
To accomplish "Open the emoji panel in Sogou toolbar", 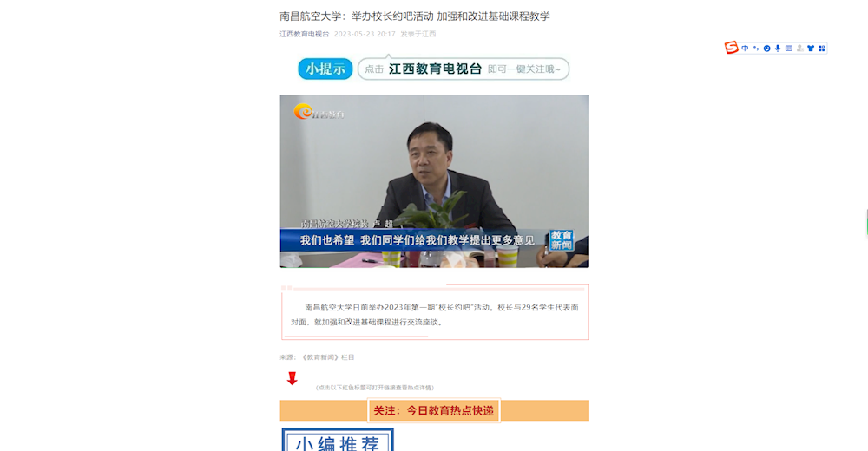I will click(x=766, y=49).
